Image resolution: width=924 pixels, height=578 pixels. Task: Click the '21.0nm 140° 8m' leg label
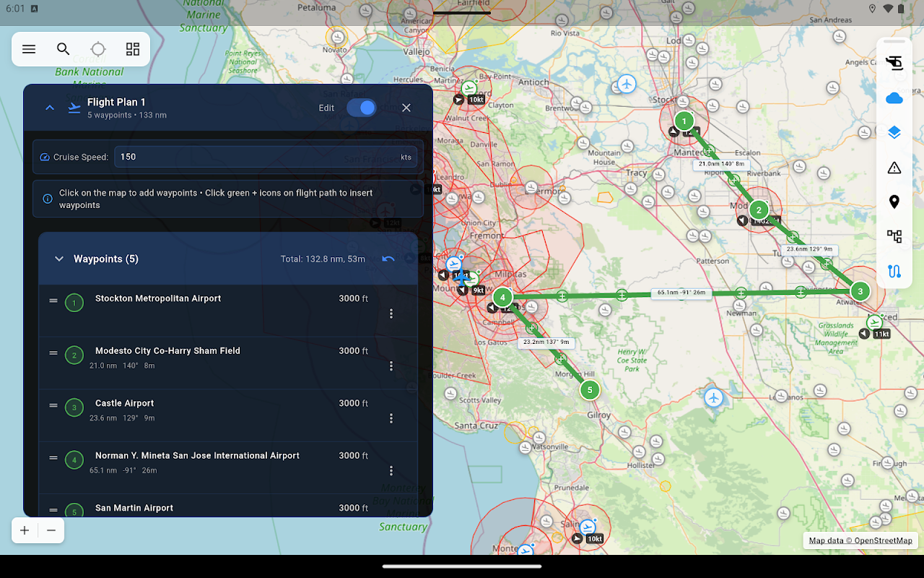(x=722, y=164)
